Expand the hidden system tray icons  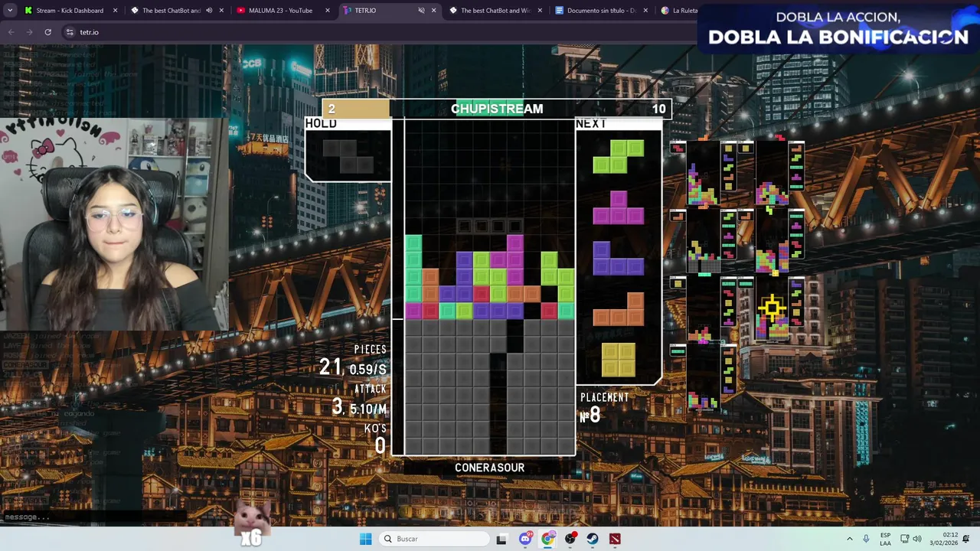[x=849, y=539]
